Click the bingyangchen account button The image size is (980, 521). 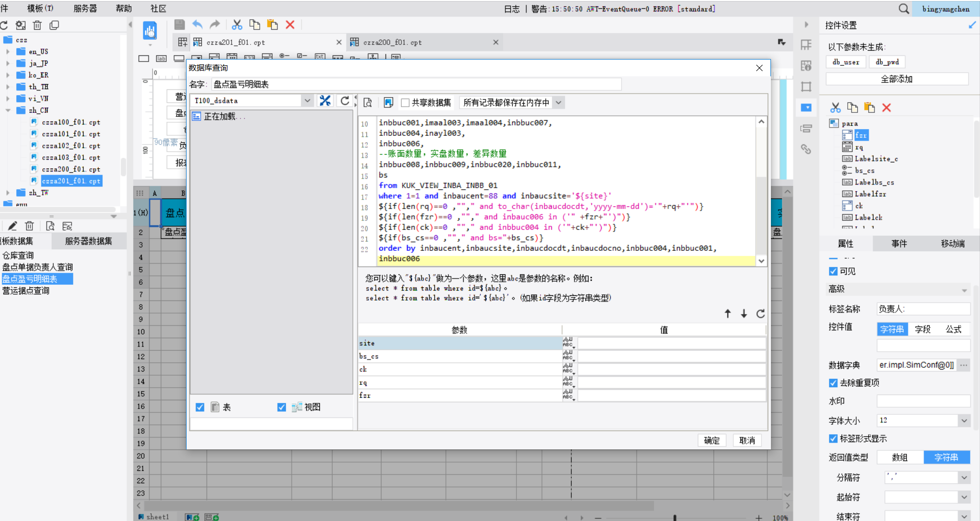[946, 9]
